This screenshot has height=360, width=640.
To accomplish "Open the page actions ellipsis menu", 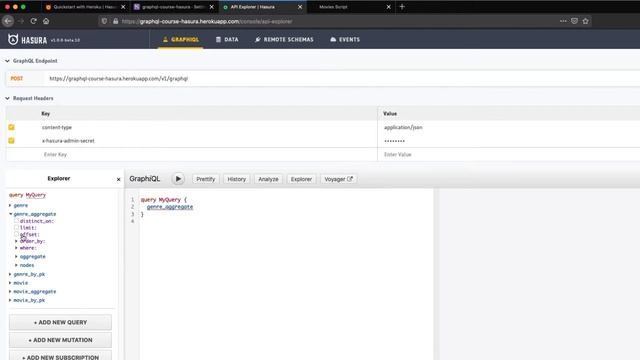I will 563,21.
